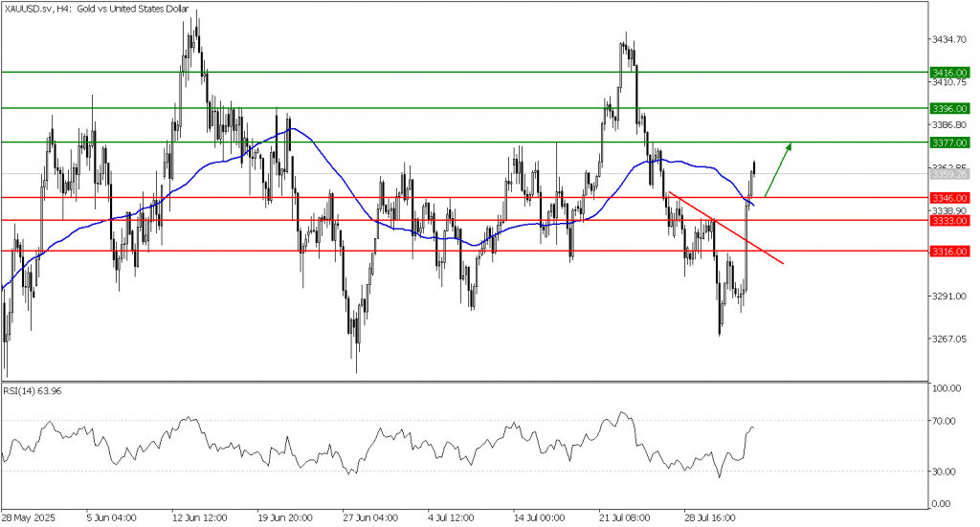Screen dimensions: 980x527
Task: Click the RSI(14) 63.96 indicator label
Action: point(33,389)
